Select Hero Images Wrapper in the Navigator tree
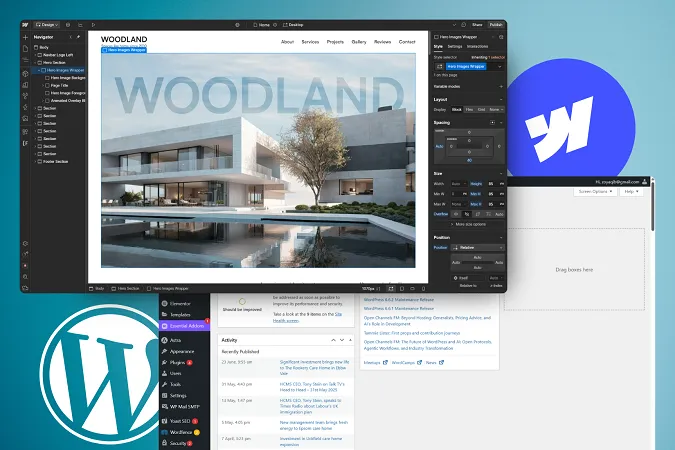The height and width of the screenshot is (450, 675). tap(60, 70)
